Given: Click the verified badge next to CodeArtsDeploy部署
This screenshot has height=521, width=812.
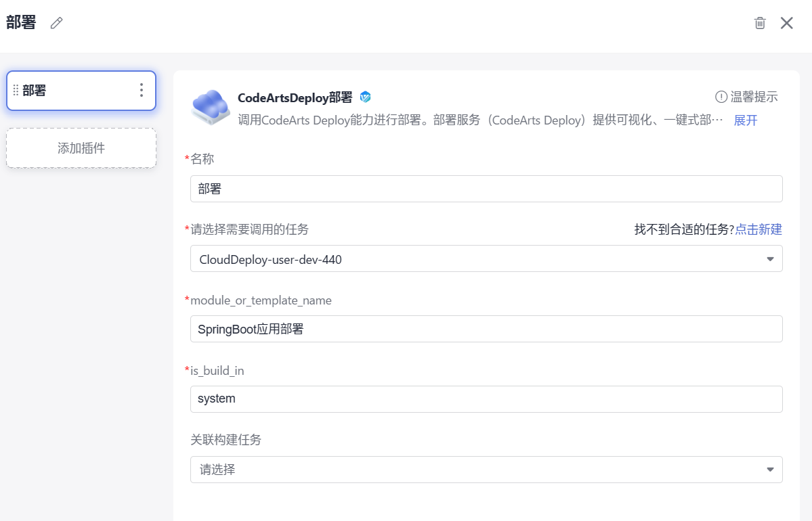Looking at the screenshot, I should point(365,97).
